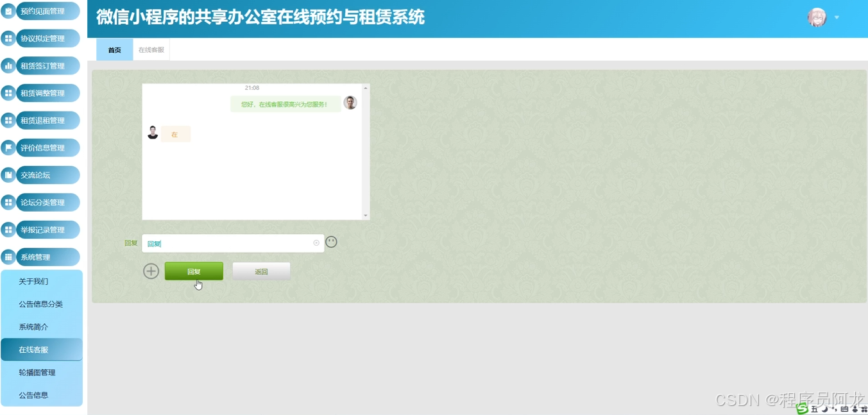The image size is (868, 415).
Task: Click the system title in header
Action: tap(260, 17)
